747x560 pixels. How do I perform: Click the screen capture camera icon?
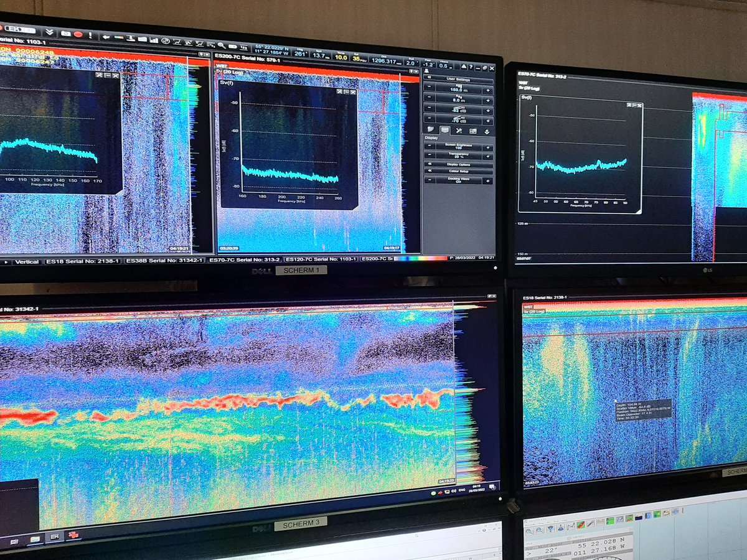point(65,34)
